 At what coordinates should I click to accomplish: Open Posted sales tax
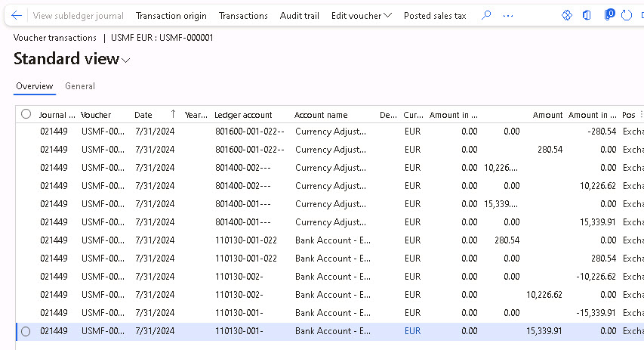click(x=435, y=16)
